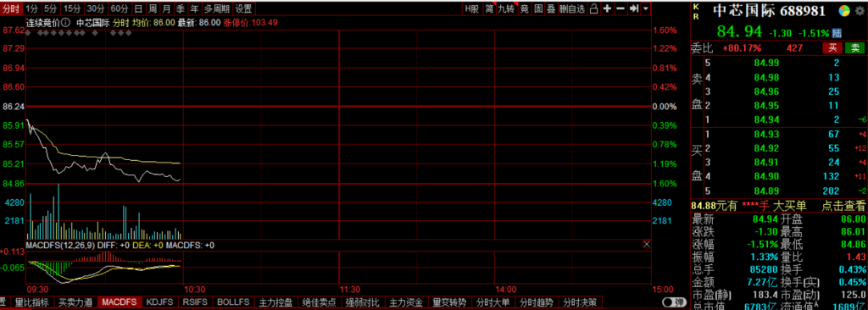This screenshot has height=310, width=868.
Task: Click the lock icon in chart toolbar
Action: pyautogui.click(x=593, y=8)
